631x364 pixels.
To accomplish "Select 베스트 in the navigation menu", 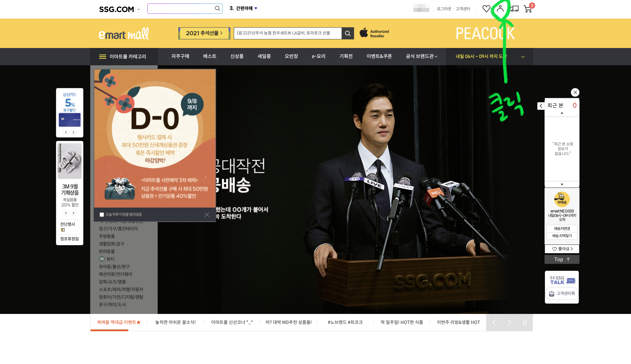I will coord(210,56).
